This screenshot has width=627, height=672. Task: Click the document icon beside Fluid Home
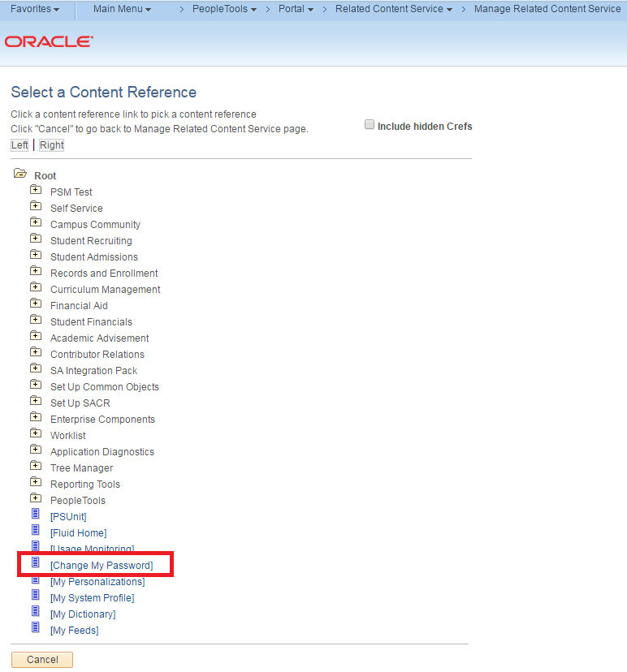click(35, 531)
